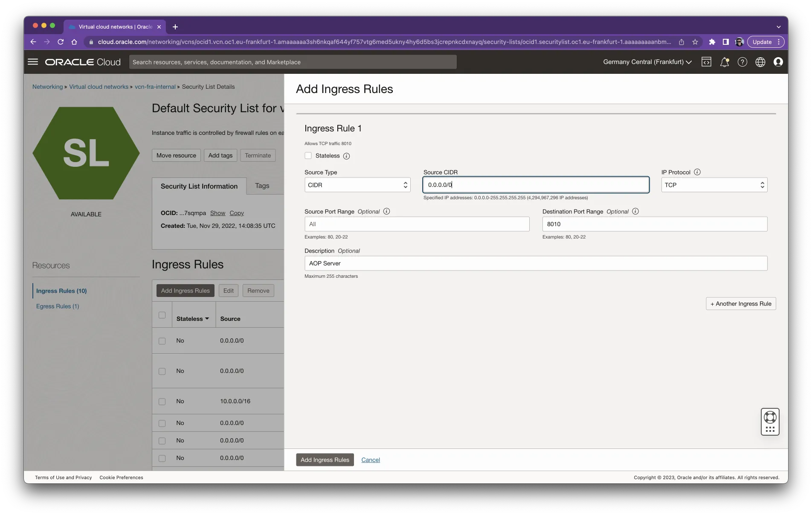Click the Remove button under Ingress Rules
The image size is (812, 515).
[258, 291]
